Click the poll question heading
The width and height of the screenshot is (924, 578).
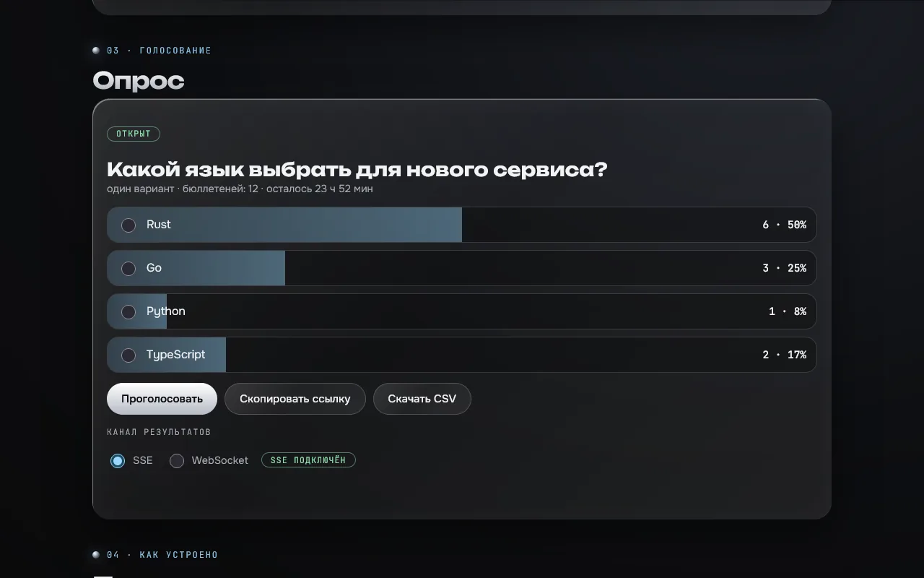click(357, 170)
